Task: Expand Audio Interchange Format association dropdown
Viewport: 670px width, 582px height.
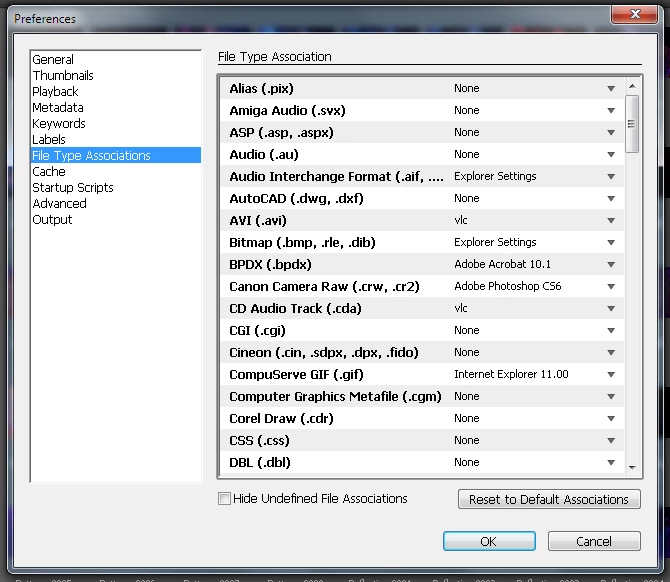Action: tap(611, 176)
